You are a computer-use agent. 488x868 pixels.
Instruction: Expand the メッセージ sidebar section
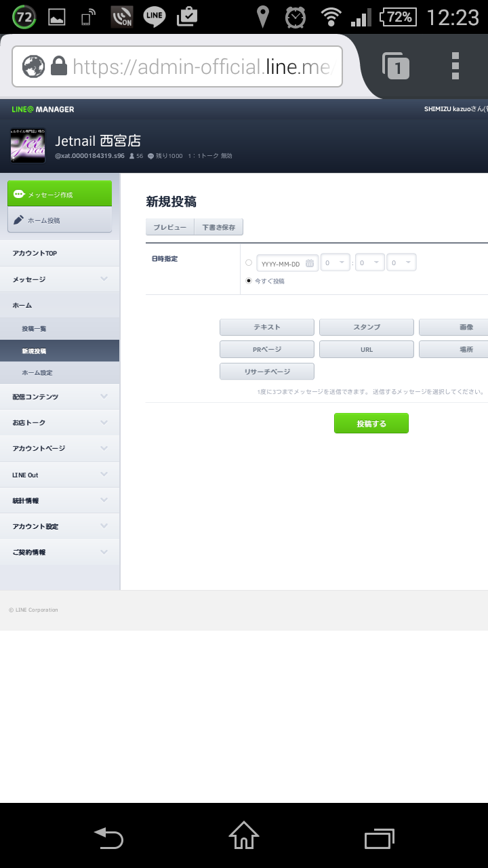(60, 279)
